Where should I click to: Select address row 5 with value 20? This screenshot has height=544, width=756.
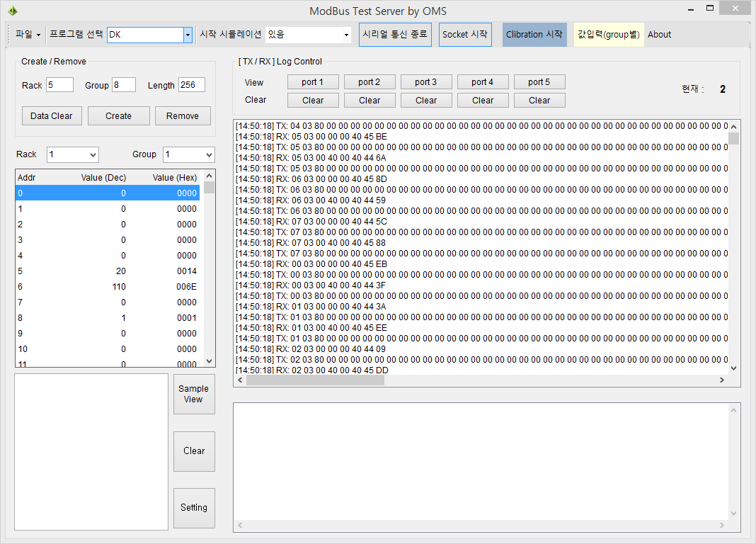pos(108,271)
